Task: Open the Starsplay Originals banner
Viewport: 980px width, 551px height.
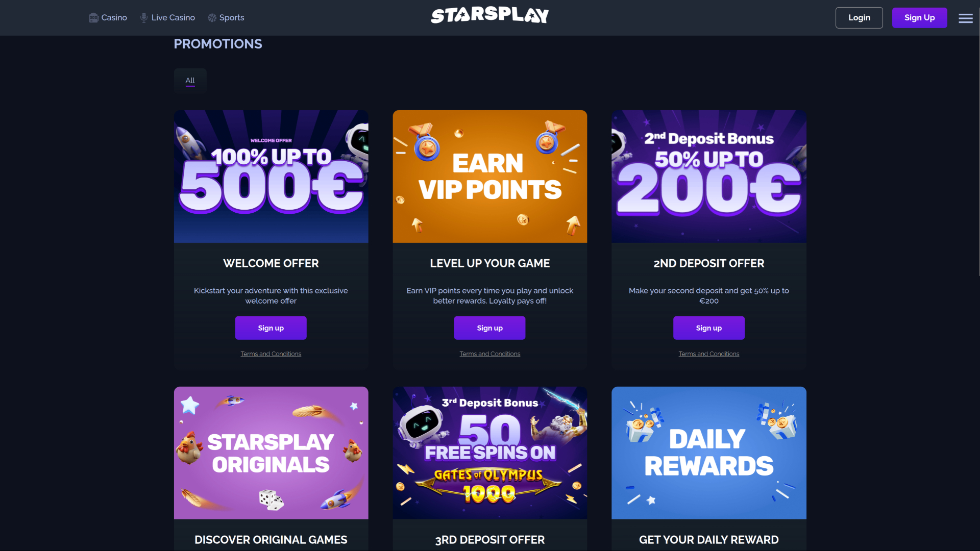Action: coord(271,453)
